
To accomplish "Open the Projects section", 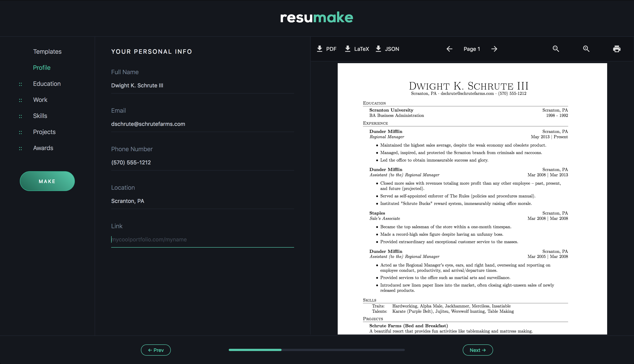I will 44,132.
